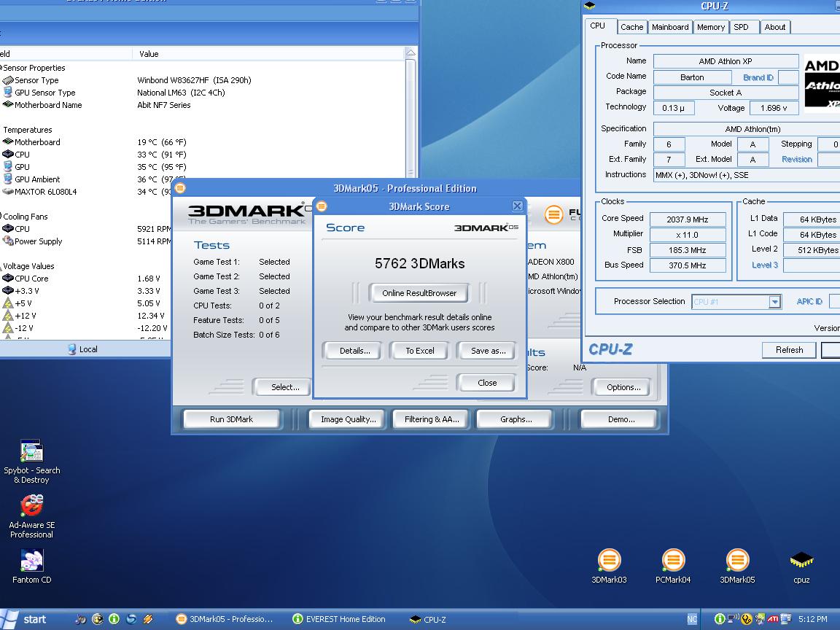Screen dimensions: 840x630
Task: Click the Multiplier x 11.0 field
Action: pyautogui.click(x=688, y=235)
